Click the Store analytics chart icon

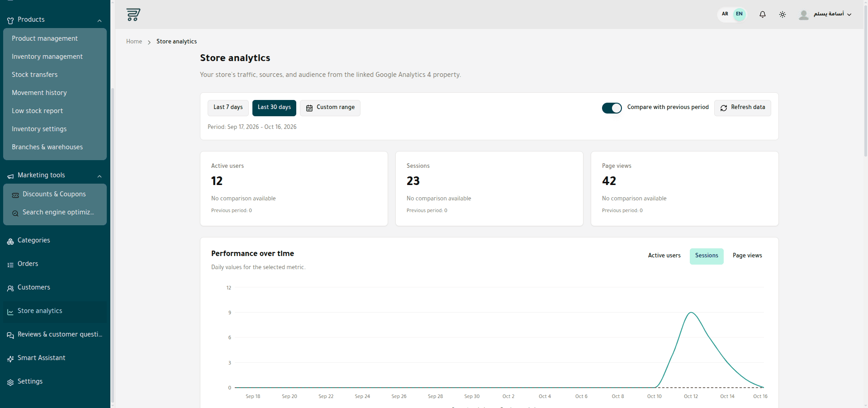[x=10, y=312]
